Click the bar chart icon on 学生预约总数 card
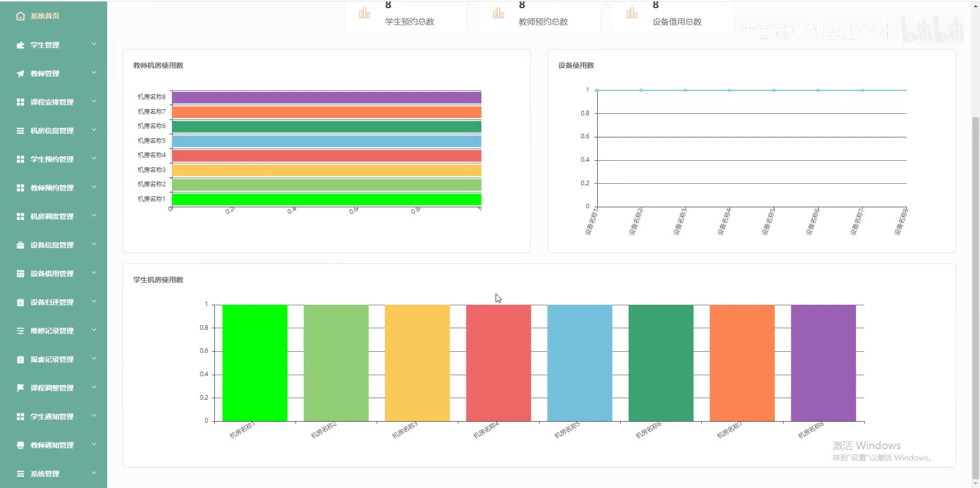This screenshot has height=488, width=980. [364, 13]
